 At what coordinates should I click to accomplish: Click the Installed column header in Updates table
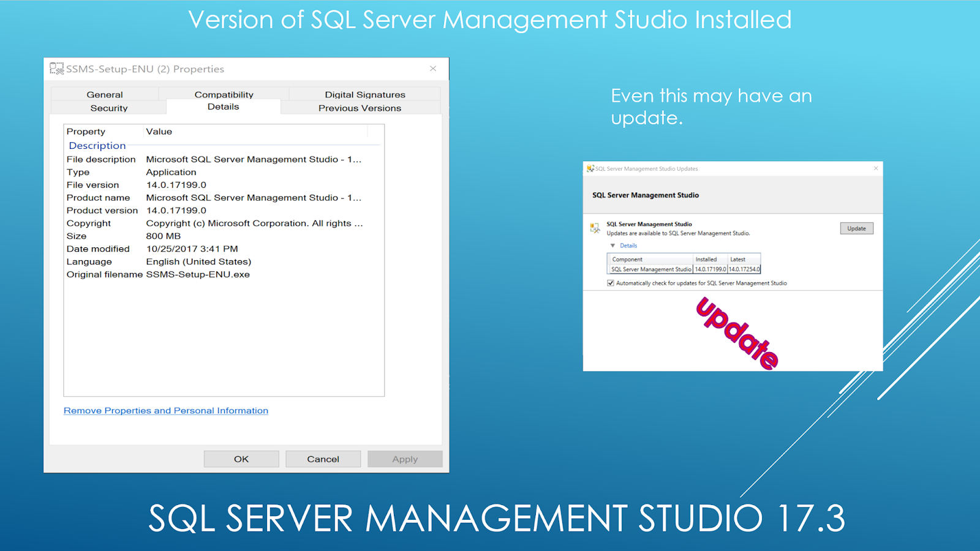(x=710, y=260)
